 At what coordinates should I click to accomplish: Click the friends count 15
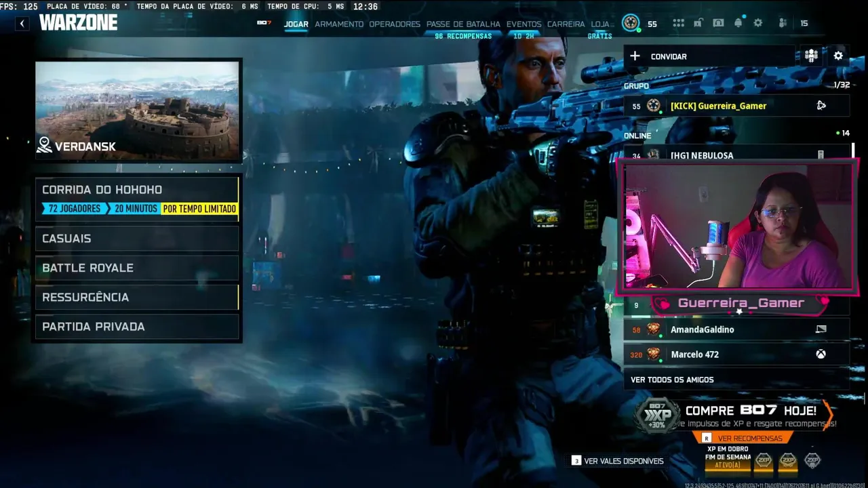(x=804, y=24)
